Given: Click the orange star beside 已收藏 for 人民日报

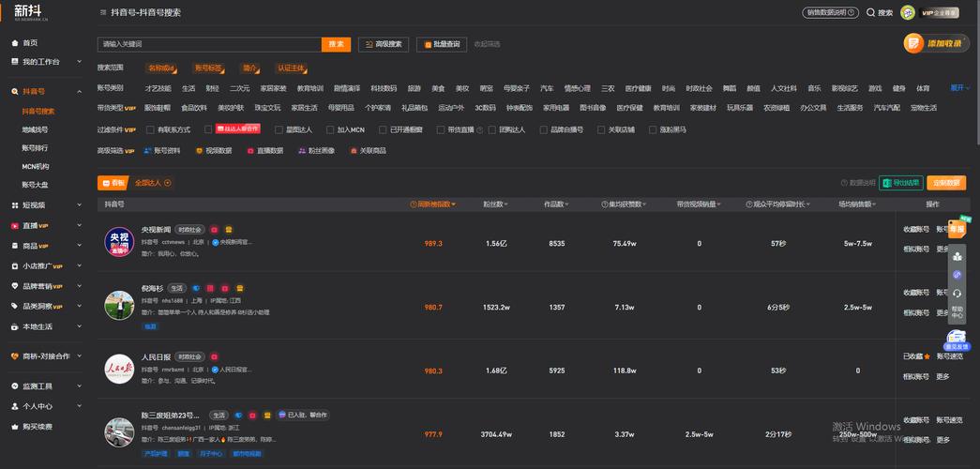Looking at the screenshot, I should pos(927,356).
